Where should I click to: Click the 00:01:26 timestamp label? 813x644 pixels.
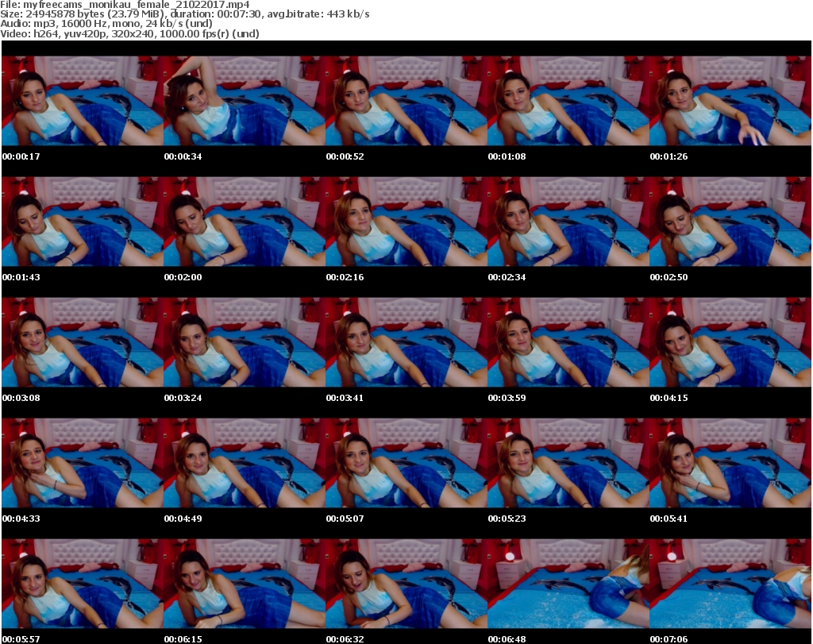(669, 156)
